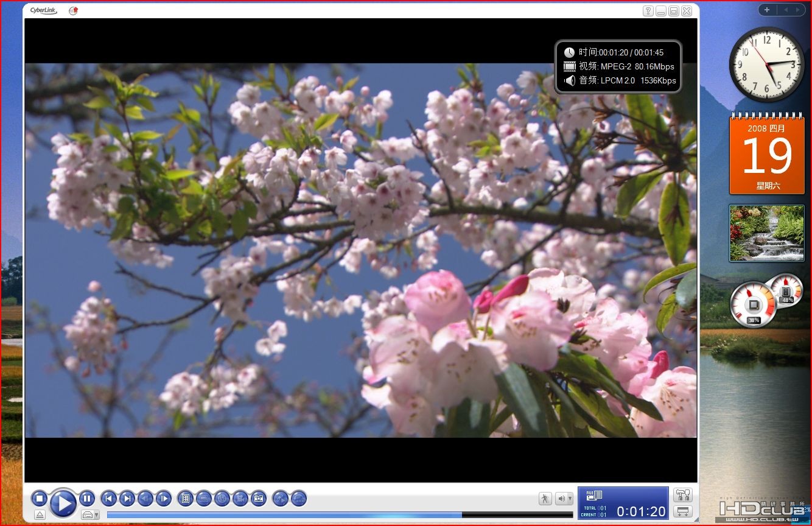The image size is (812, 526).
Task: Add a gadget with the sidebar plus button
Action: 767,10
